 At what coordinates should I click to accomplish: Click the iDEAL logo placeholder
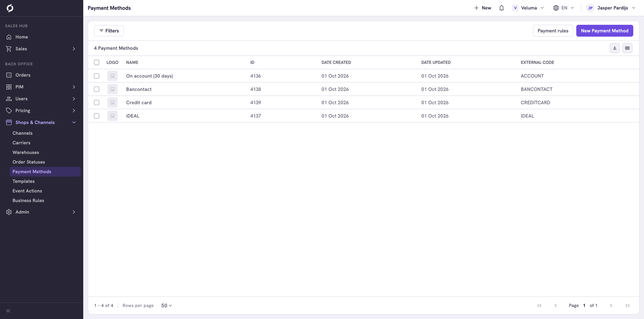click(x=113, y=116)
